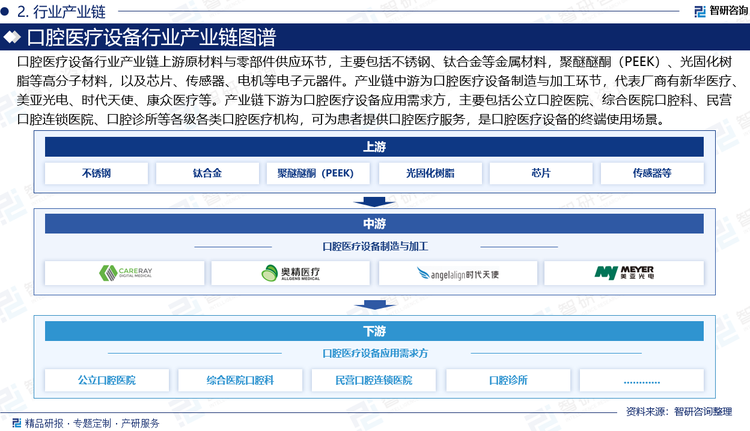The width and height of the screenshot is (750, 431).
Task: Click the arrow between 上游 and 中游
Action: pos(374,201)
